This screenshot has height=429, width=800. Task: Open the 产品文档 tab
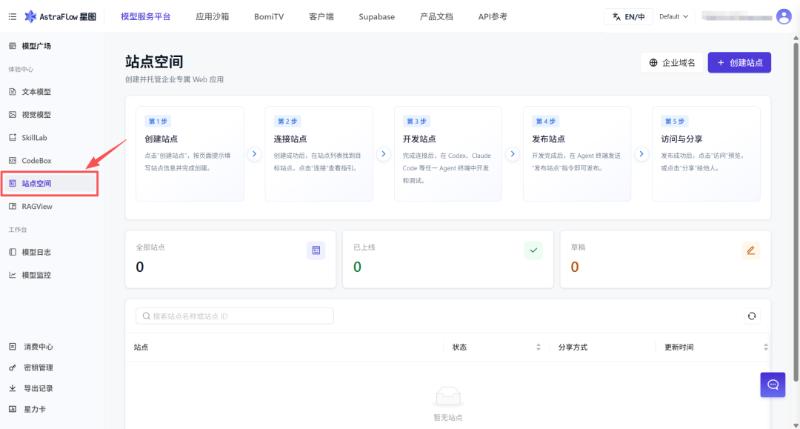436,17
